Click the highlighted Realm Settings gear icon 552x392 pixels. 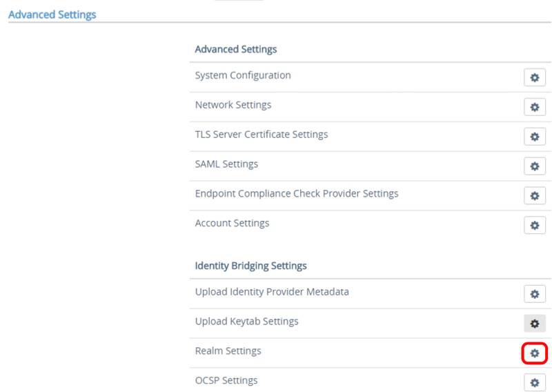534,353
